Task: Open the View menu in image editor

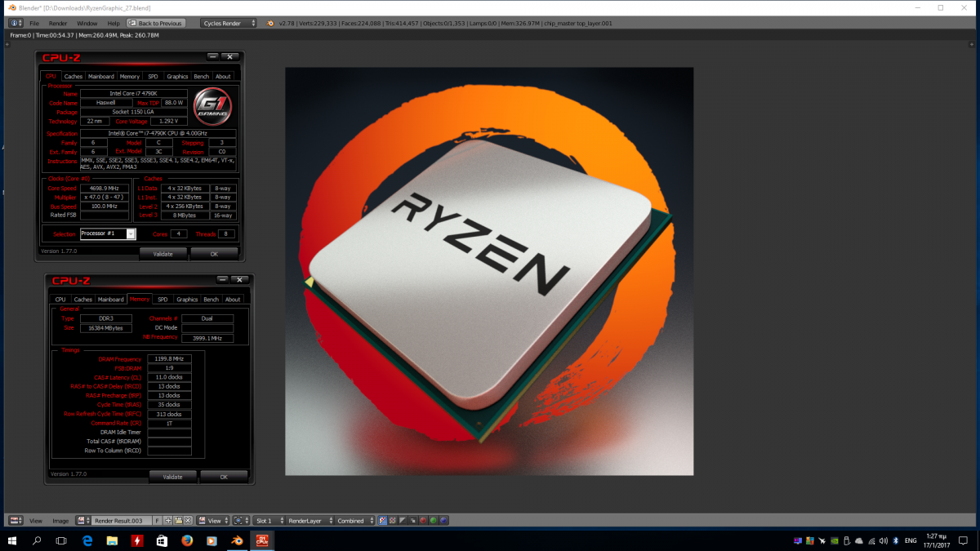Action: coord(36,521)
